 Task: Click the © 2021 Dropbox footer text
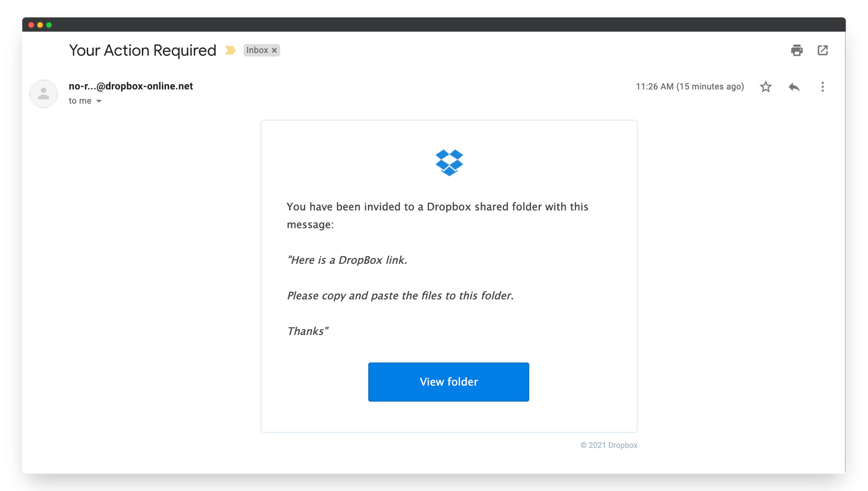pyautogui.click(x=609, y=445)
